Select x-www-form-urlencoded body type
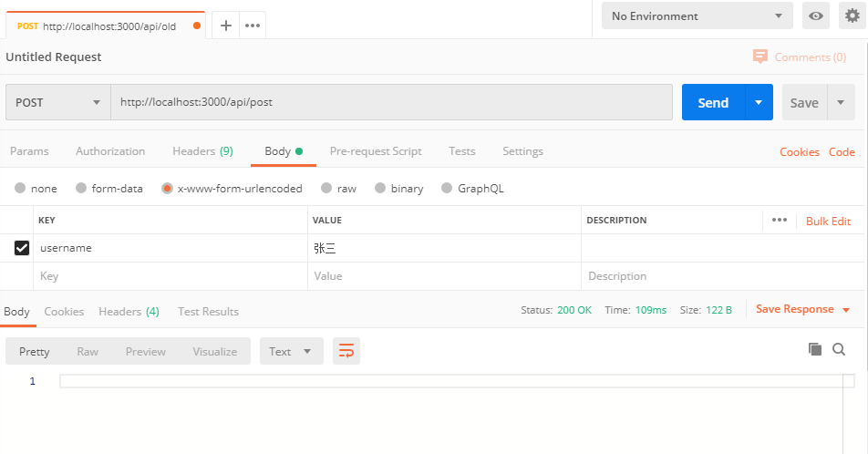This screenshot has width=868, height=454. (167, 188)
